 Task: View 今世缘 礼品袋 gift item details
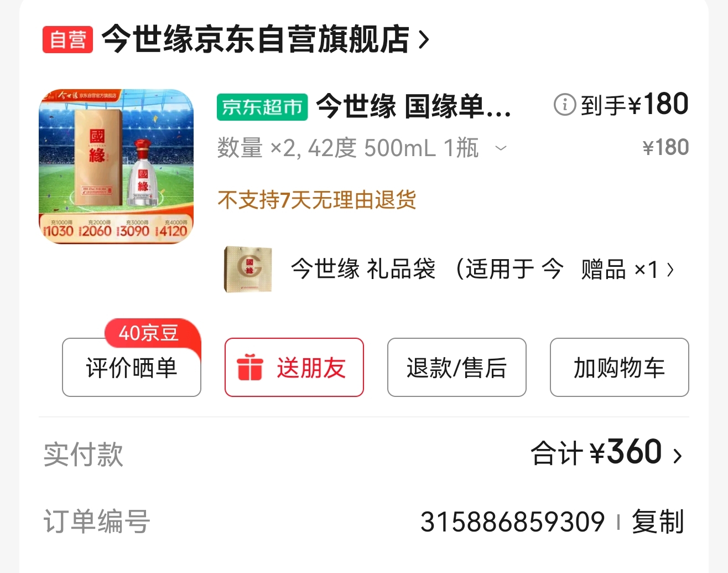(x=427, y=270)
